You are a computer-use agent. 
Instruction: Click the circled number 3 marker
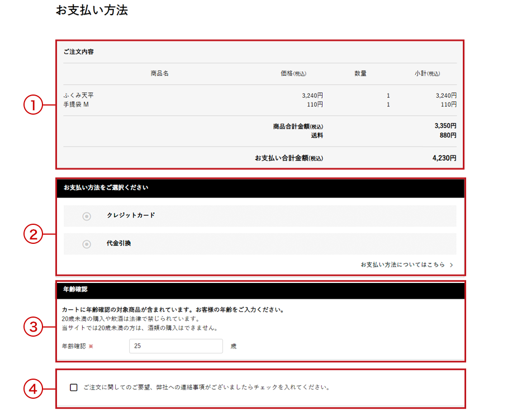33,327
